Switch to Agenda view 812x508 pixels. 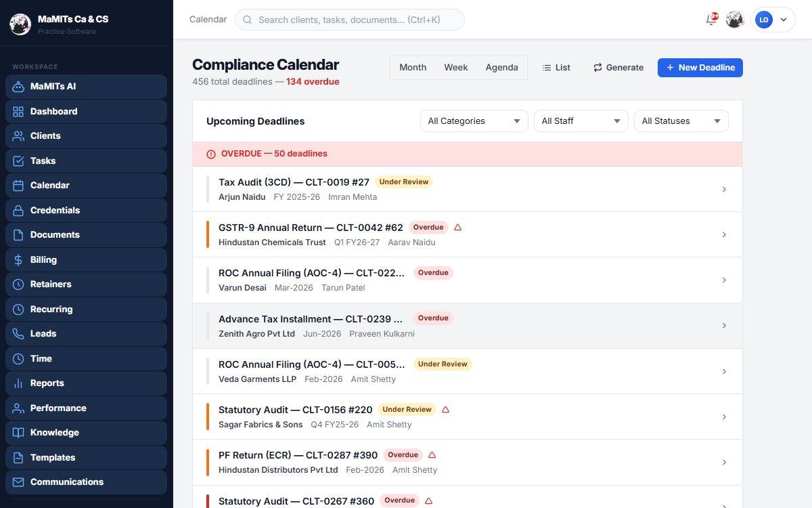502,67
